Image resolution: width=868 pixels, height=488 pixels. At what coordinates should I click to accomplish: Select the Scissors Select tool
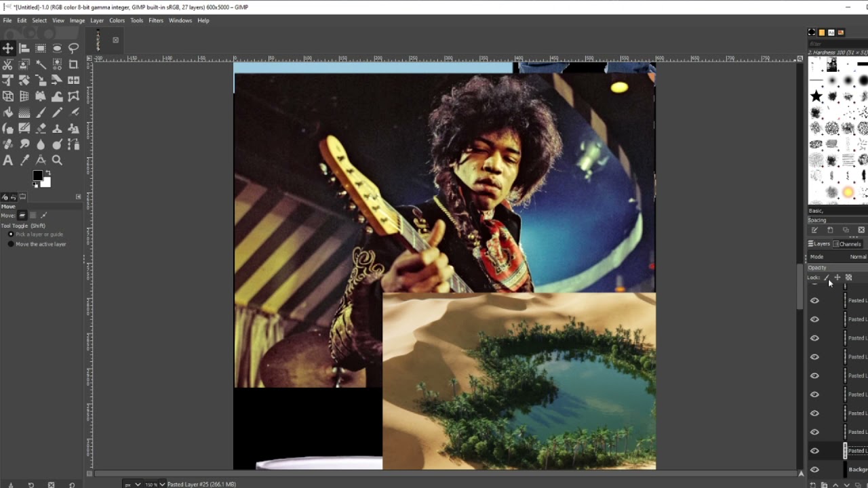(7, 64)
